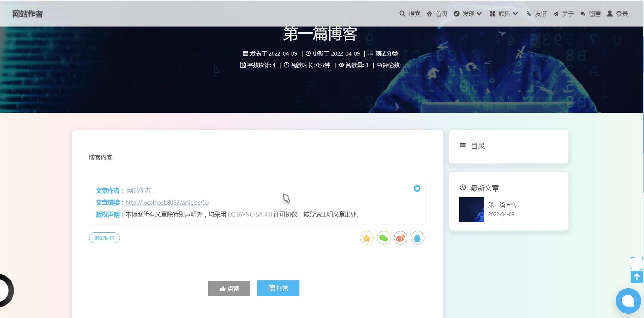Expand the 发现 dropdown menu

tap(468, 14)
